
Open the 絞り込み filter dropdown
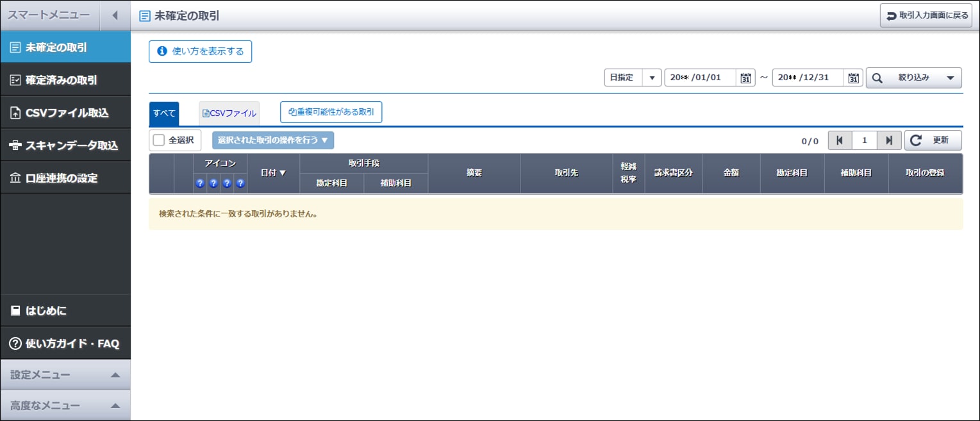click(913, 78)
